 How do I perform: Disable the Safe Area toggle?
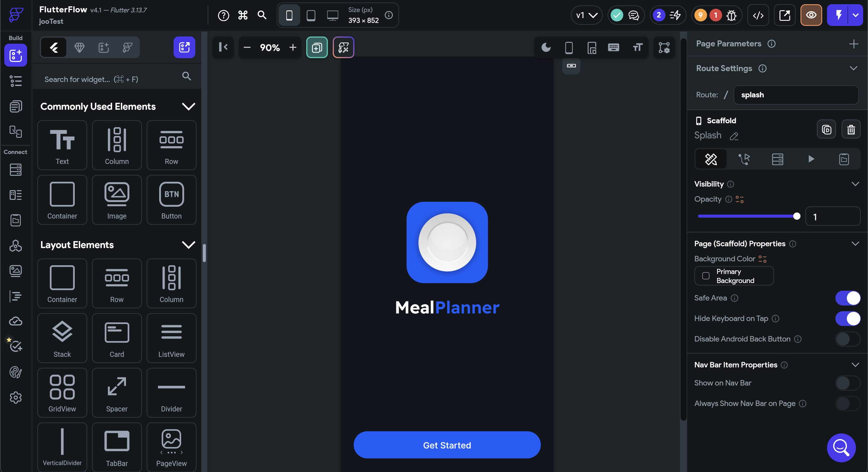click(x=848, y=298)
